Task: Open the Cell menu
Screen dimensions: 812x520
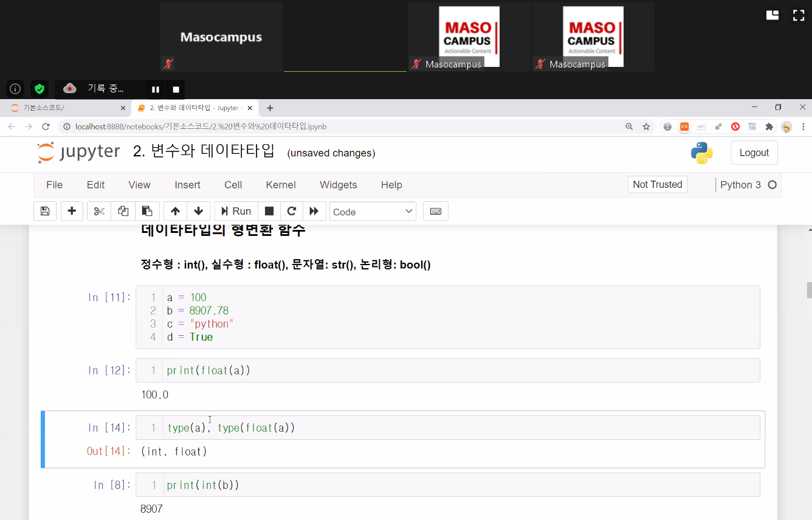Action: (x=233, y=185)
